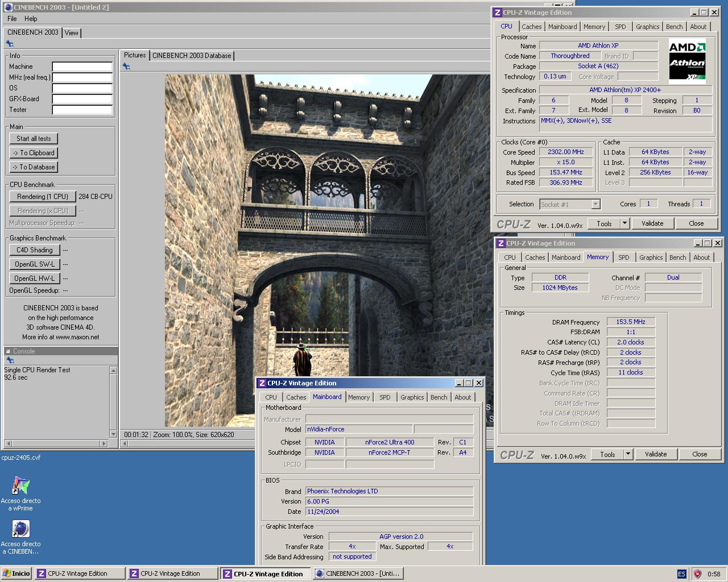Run OpenGL SW-L benchmark

click(x=34, y=264)
